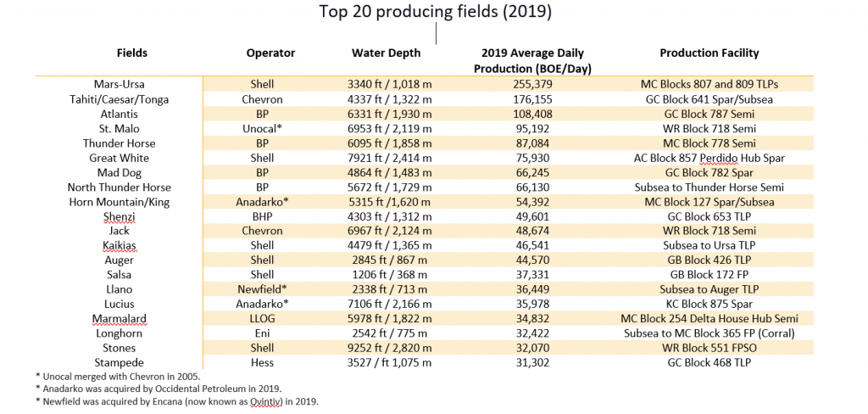Click the WR Block 551 FPSO facility cell
This screenshot has height=414, width=868.
tap(709, 348)
